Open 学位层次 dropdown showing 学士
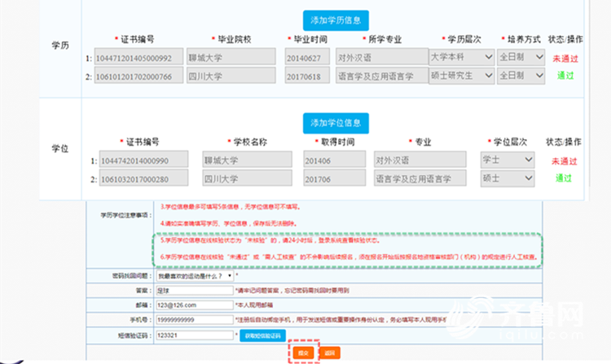 tap(507, 160)
